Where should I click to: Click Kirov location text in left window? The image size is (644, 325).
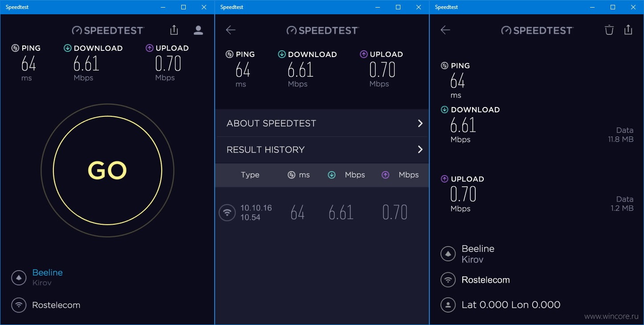point(41,283)
